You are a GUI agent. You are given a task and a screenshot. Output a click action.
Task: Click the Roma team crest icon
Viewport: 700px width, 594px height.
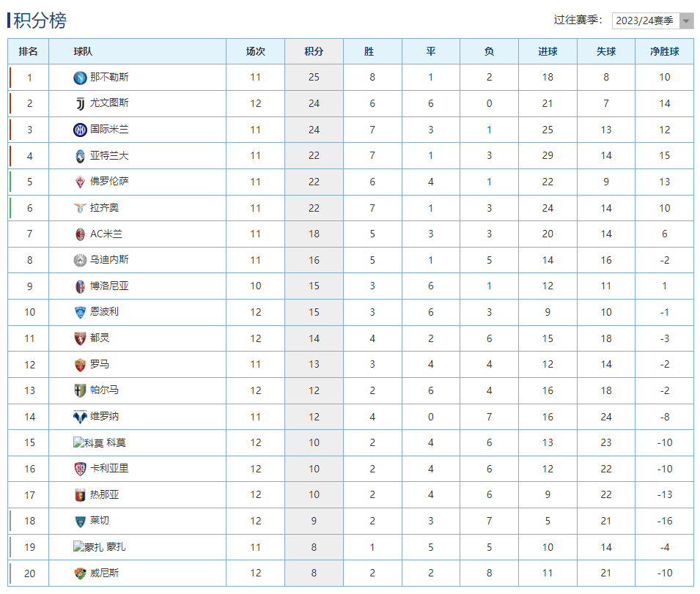(x=80, y=365)
